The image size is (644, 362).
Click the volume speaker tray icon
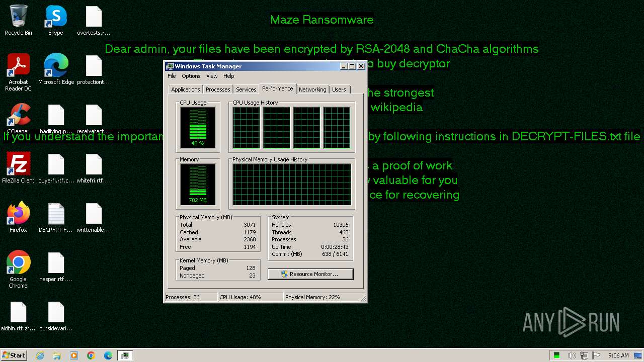(572, 355)
